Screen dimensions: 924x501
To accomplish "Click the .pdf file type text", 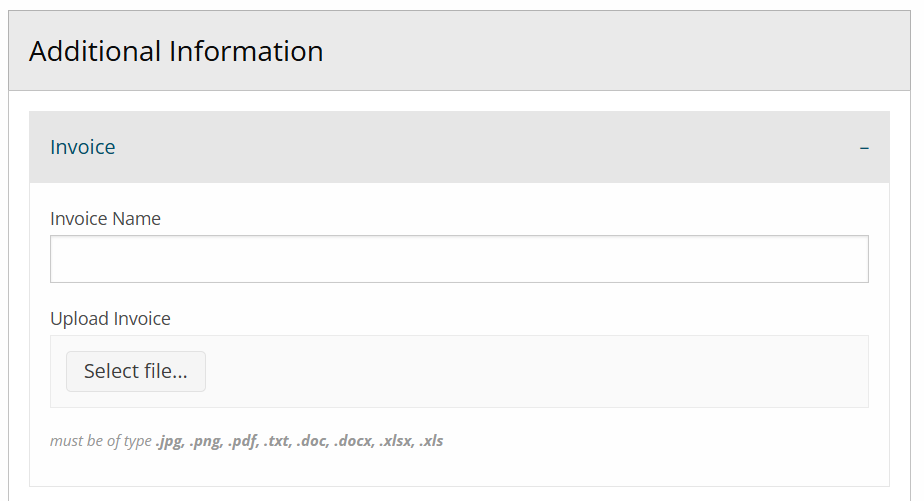I will 244,441.
